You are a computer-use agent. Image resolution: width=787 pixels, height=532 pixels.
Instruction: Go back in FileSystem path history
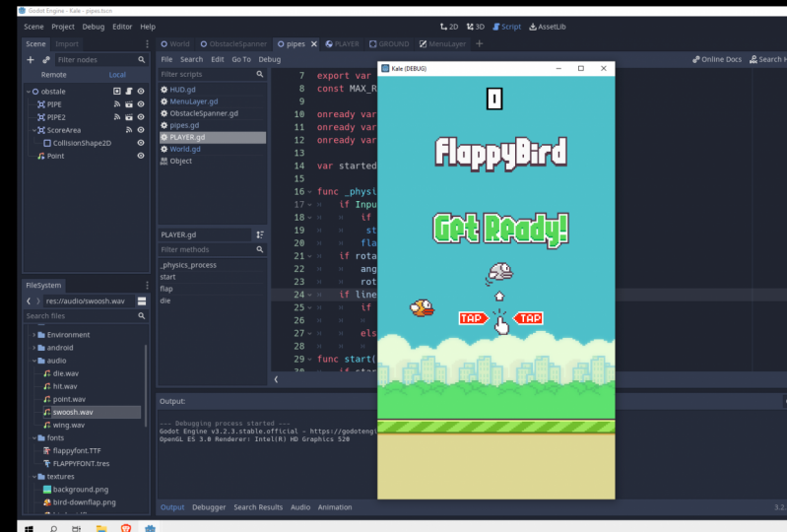click(29, 301)
